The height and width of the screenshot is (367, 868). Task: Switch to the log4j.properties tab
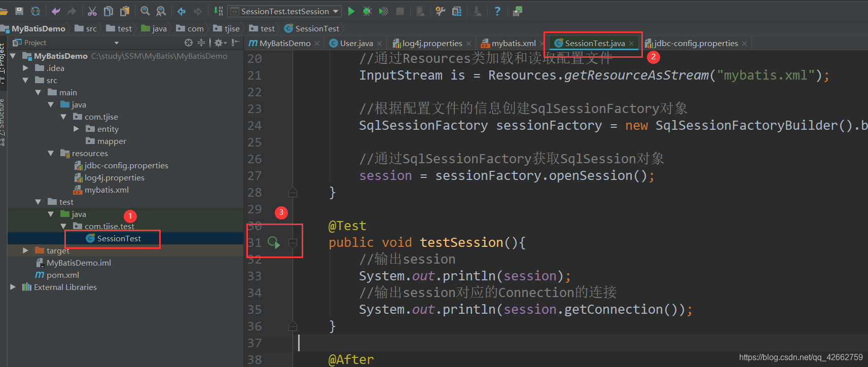pyautogui.click(x=432, y=43)
